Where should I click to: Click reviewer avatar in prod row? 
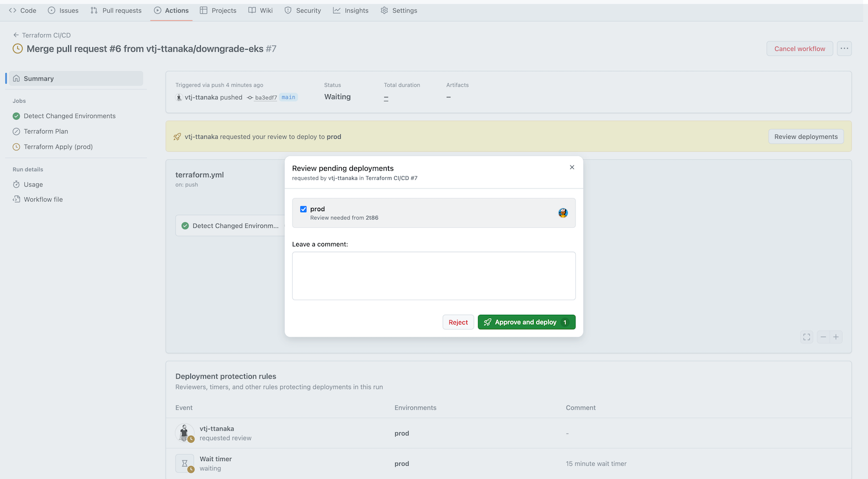[562, 213]
